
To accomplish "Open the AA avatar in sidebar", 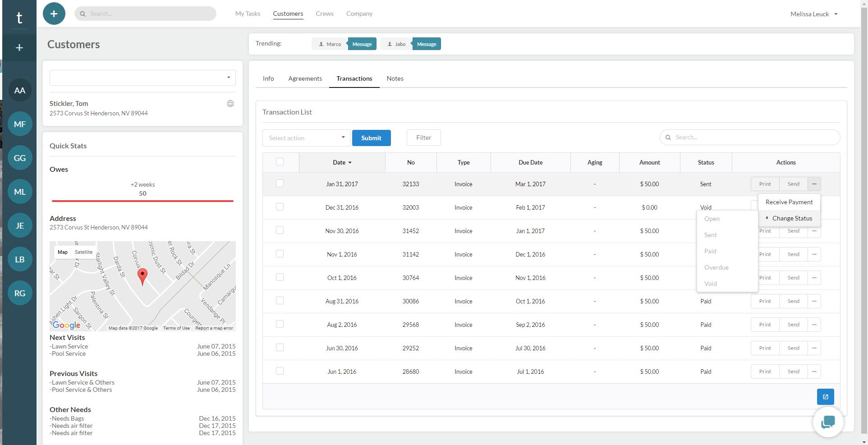I will pyautogui.click(x=20, y=90).
